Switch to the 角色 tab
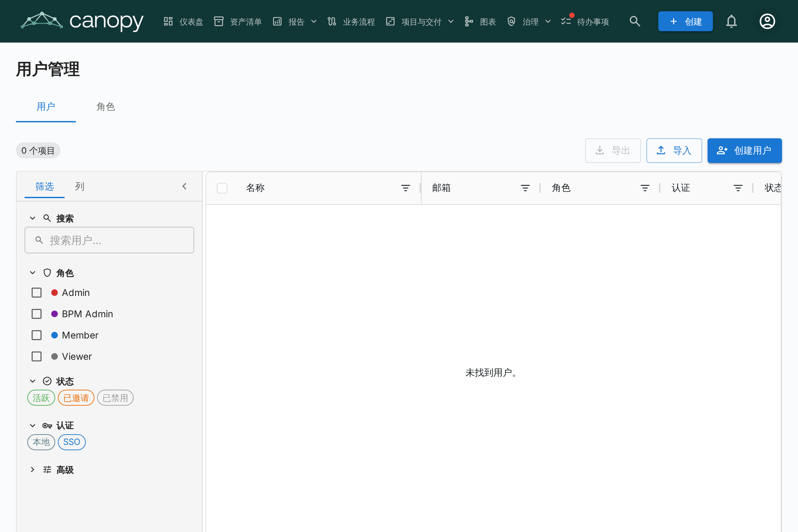 [x=105, y=107]
